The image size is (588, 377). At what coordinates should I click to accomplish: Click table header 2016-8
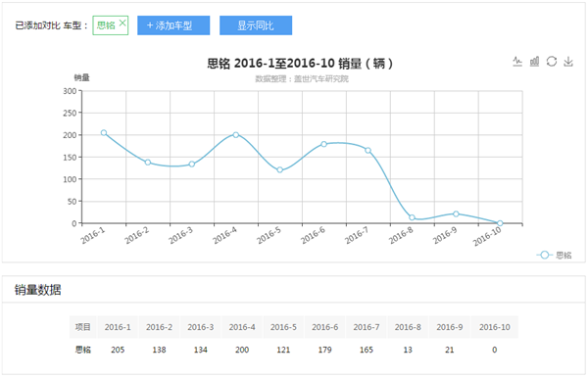pos(408,327)
